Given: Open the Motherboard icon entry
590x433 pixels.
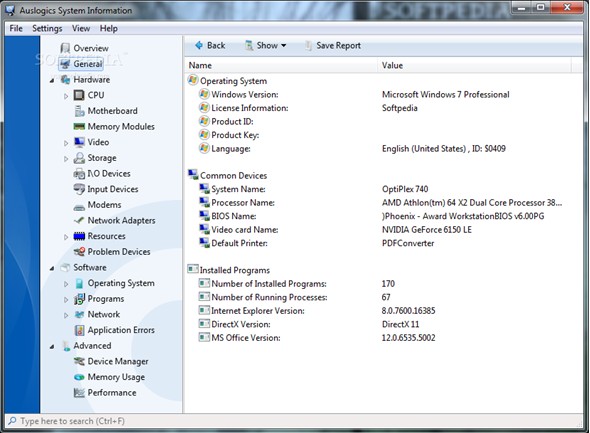Looking at the screenshot, I should (x=79, y=111).
